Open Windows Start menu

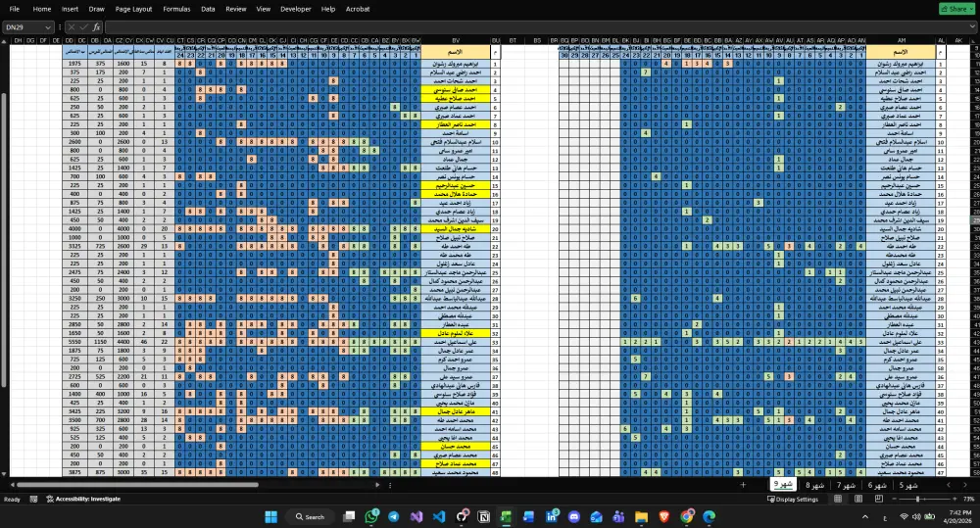point(270,517)
